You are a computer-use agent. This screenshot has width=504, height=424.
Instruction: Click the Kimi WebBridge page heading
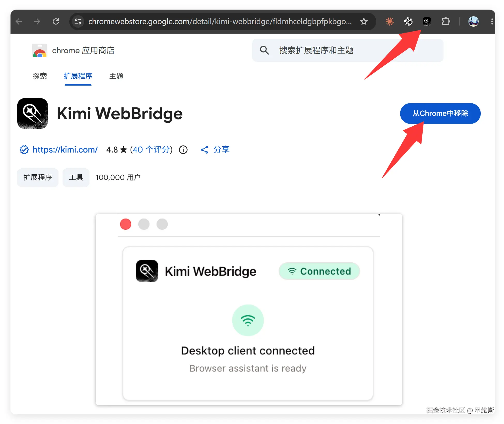[x=120, y=113]
